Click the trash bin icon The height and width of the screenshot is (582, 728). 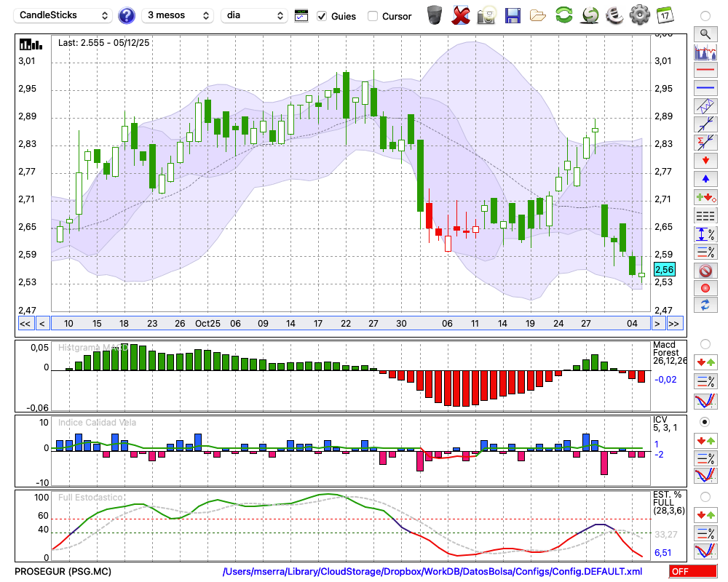[x=435, y=15]
